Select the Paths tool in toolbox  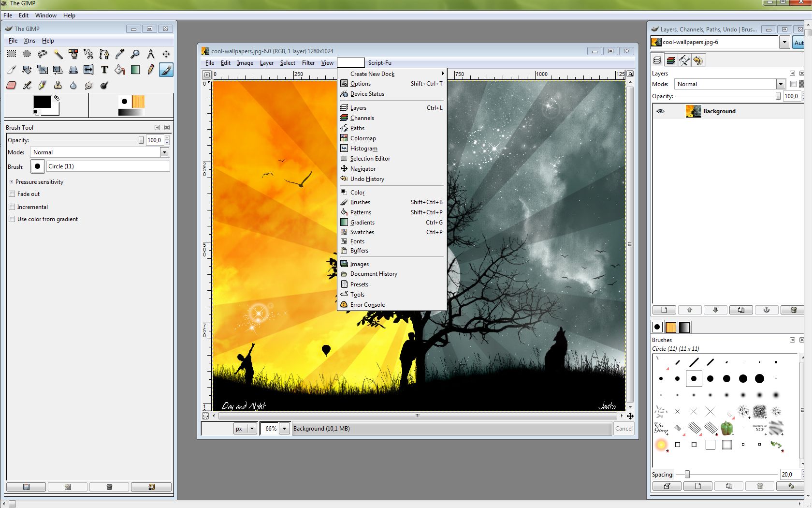pos(104,54)
